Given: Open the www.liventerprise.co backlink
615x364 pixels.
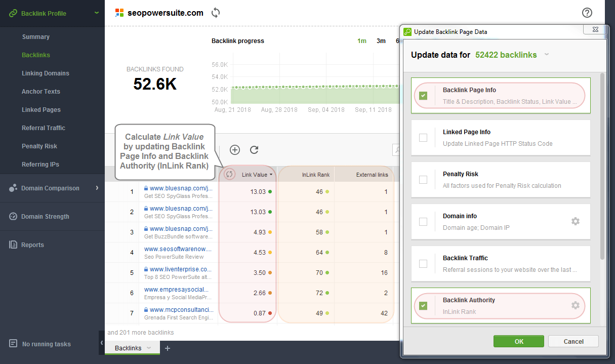Looking at the screenshot, I should coord(181,269).
